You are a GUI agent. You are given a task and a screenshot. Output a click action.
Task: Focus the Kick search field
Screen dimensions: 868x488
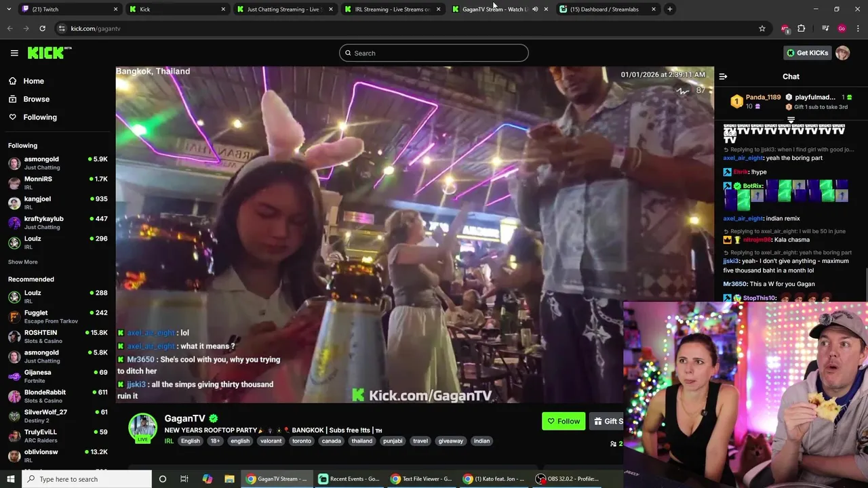[x=434, y=53]
